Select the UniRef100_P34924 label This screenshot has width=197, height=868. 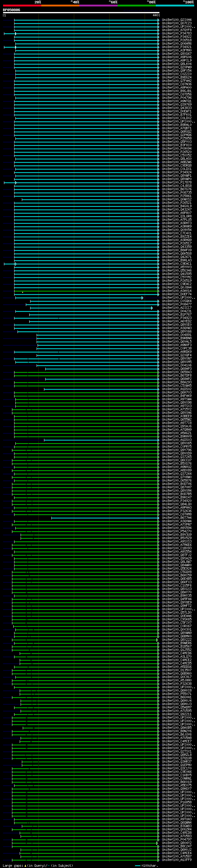(177, 172)
